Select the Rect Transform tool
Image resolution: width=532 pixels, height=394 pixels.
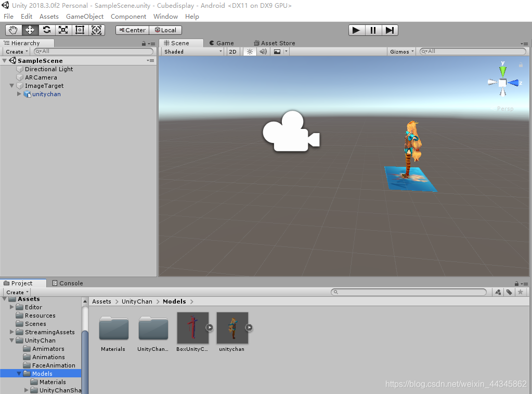(80, 30)
